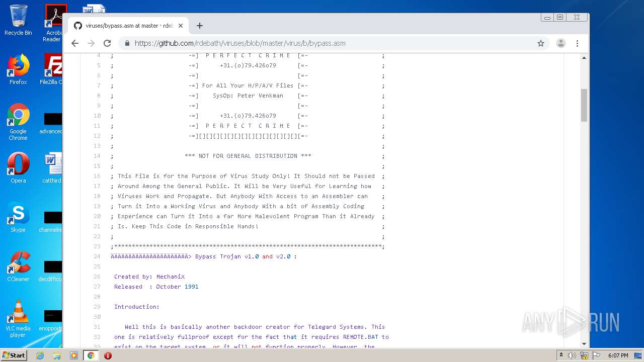Click 'NOT FOR GENERAL DISTRIBUTION' text
644x362 pixels.
[x=248, y=156]
